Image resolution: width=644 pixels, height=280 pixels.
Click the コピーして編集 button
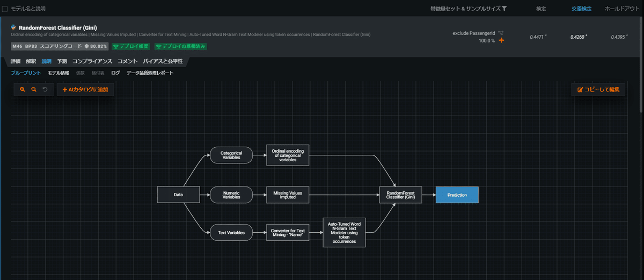pyautogui.click(x=598, y=90)
